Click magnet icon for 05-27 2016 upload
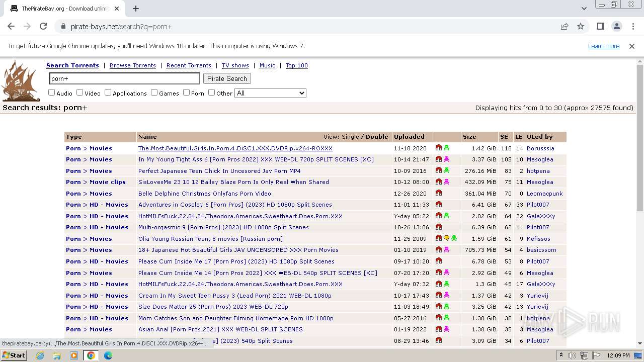 439,318
